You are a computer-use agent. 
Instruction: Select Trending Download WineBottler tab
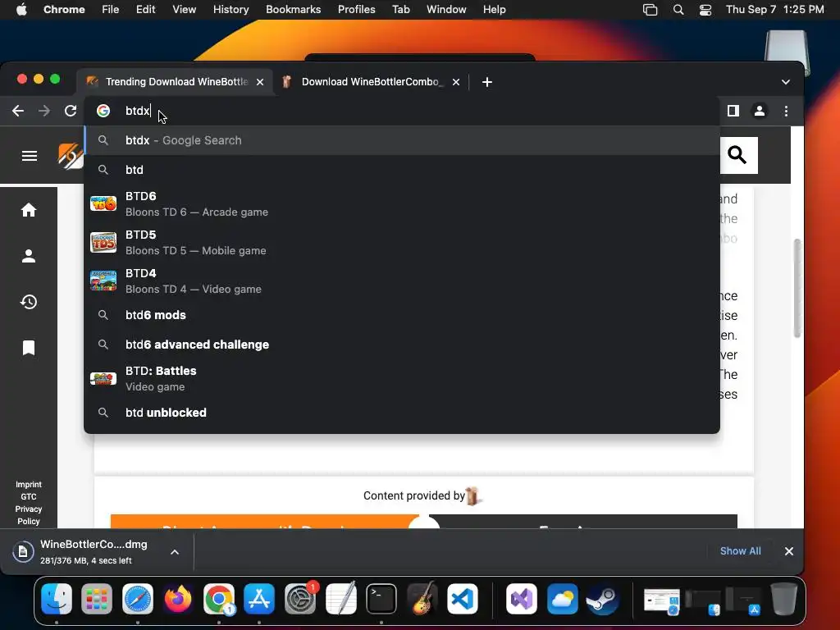pyautogui.click(x=176, y=82)
